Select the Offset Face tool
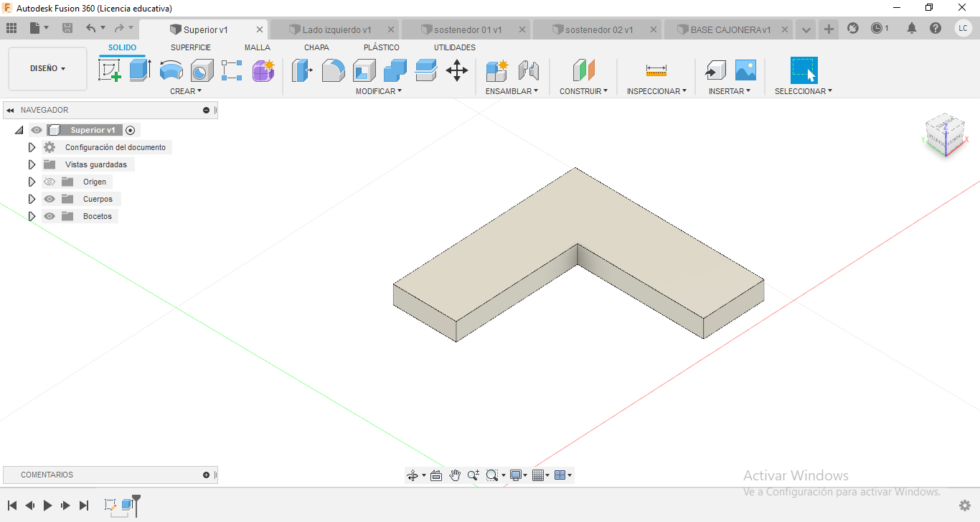Viewport: 980px width, 522px height. point(425,70)
